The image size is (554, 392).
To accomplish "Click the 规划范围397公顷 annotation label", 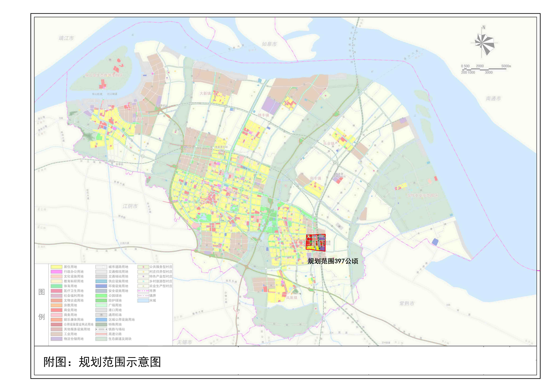I will (333, 261).
